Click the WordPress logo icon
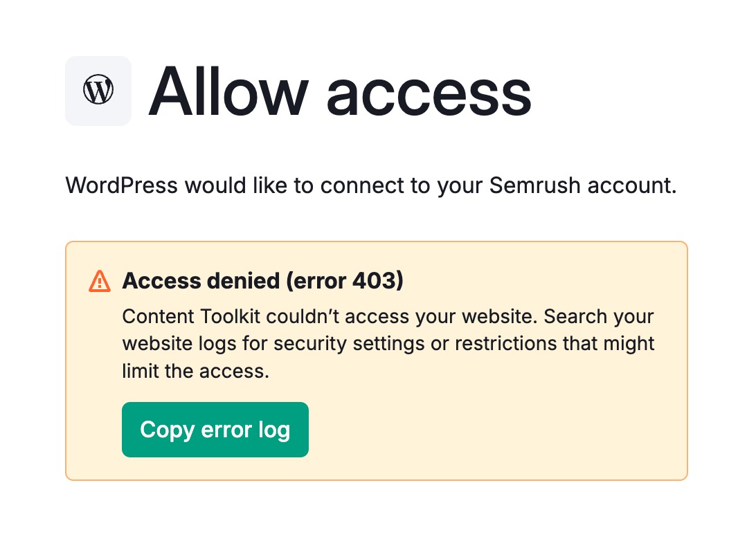756x548 pixels. (98, 91)
